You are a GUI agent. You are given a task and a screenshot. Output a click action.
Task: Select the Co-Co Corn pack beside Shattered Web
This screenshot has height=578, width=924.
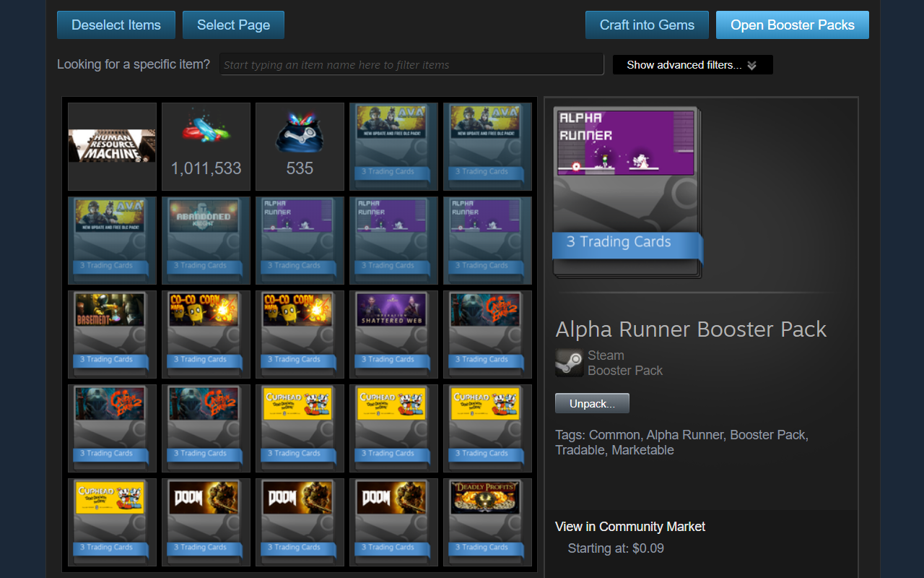(x=300, y=335)
